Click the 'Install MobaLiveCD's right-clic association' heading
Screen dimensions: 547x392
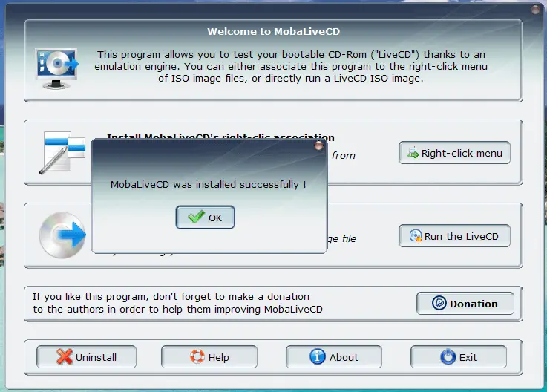point(220,136)
